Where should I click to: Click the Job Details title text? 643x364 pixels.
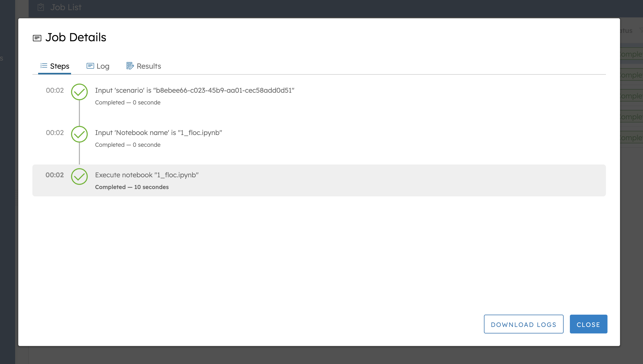point(76,37)
